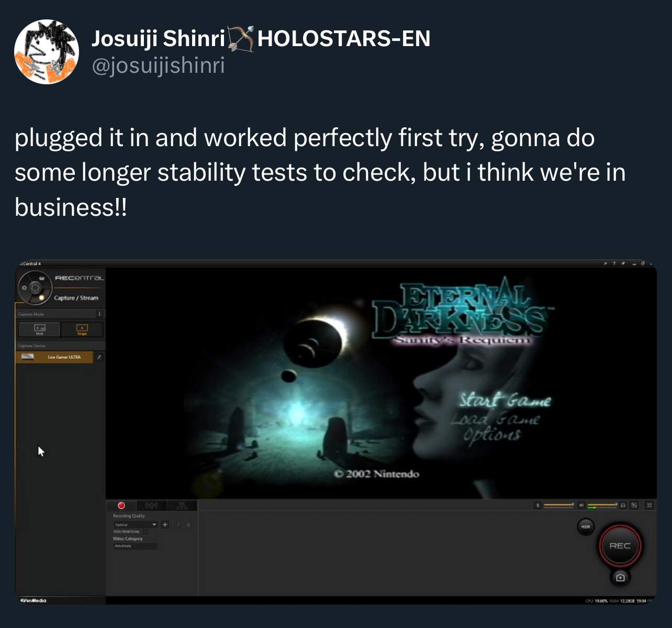Select Multi capture mode
The width and height of the screenshot is (672, 628).
40,329
